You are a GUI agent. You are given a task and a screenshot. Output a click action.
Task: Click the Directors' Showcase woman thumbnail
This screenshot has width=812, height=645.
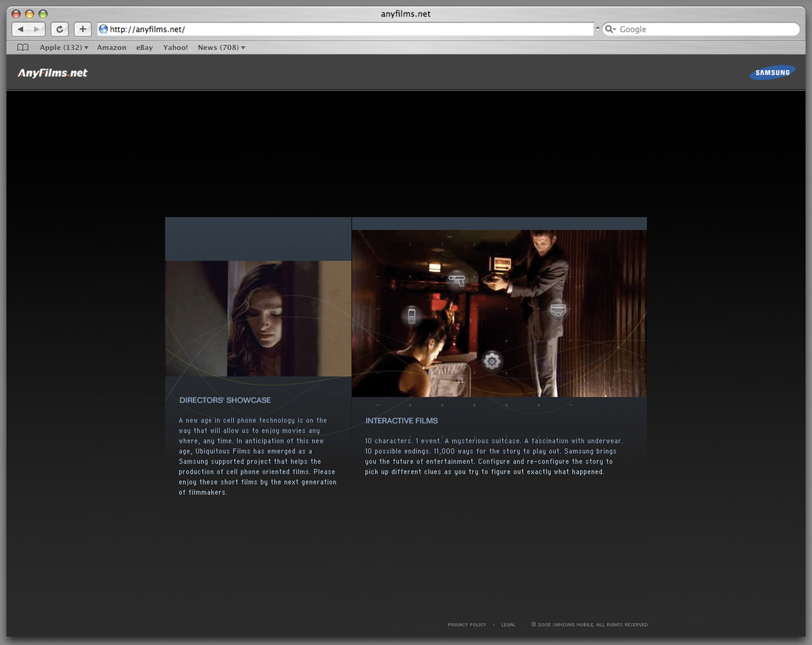[258, 318]
